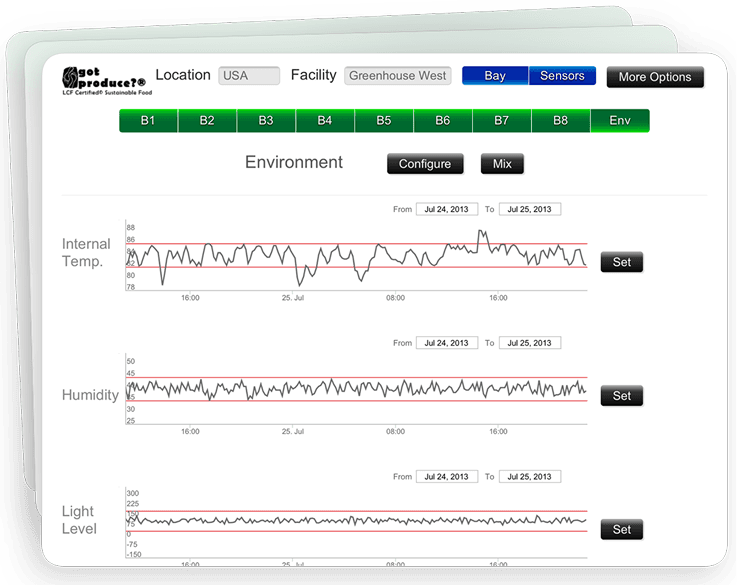
Task: Click the Mix button
Action: (502, 164)
